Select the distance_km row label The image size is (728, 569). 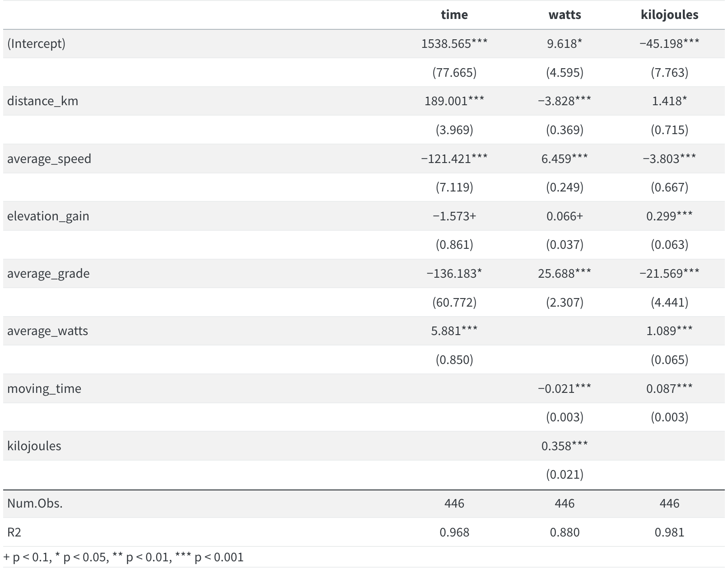pos(42,101)
